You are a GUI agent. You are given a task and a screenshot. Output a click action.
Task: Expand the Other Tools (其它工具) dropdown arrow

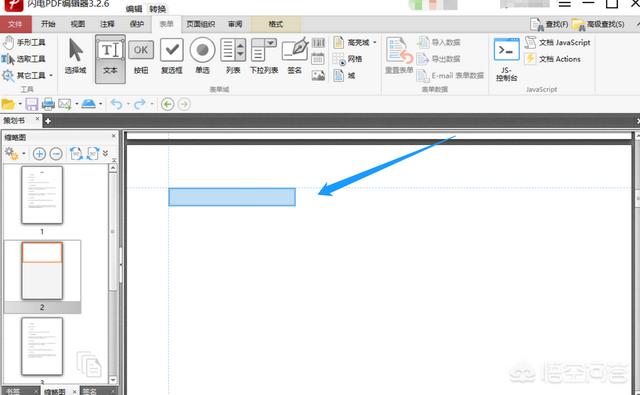point(51,75)
